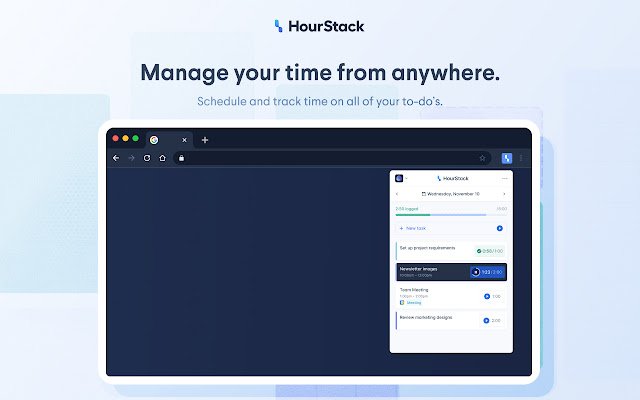Screen dimensions: 640x400
Task: Click the HourStack extension icon in browser toolbar
Action: click(507, 158)
